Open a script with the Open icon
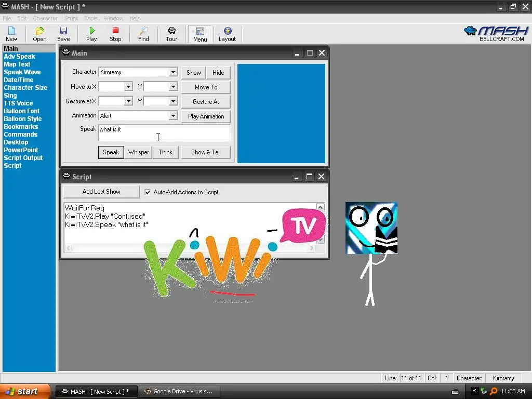This screenshot has height=399, width=532. point(39,34)
